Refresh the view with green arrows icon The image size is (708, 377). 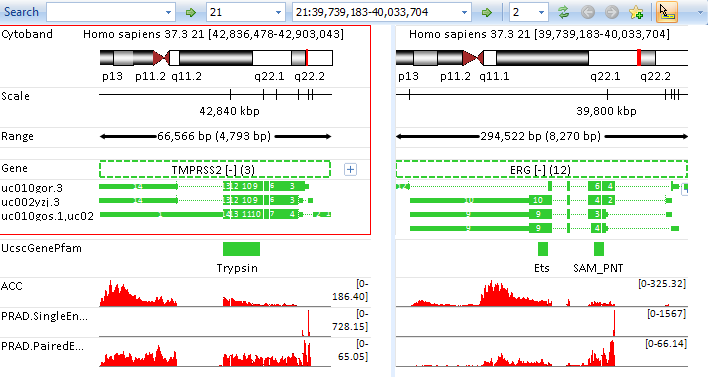[563, 12]
